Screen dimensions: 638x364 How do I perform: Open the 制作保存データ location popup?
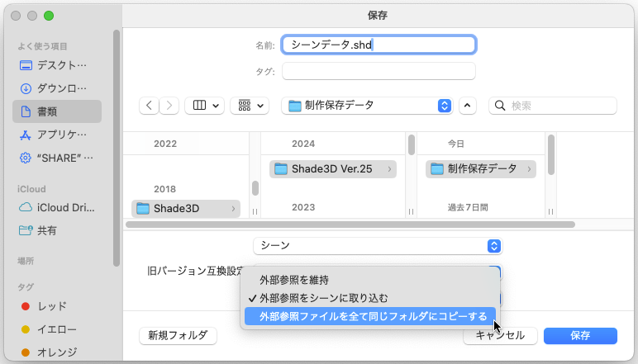[x=367, y=106]
